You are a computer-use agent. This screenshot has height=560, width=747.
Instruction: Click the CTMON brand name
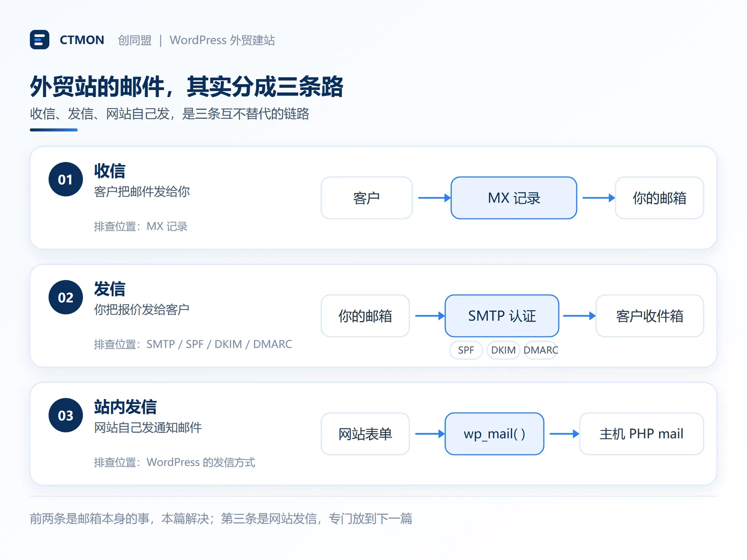[82, 40]
